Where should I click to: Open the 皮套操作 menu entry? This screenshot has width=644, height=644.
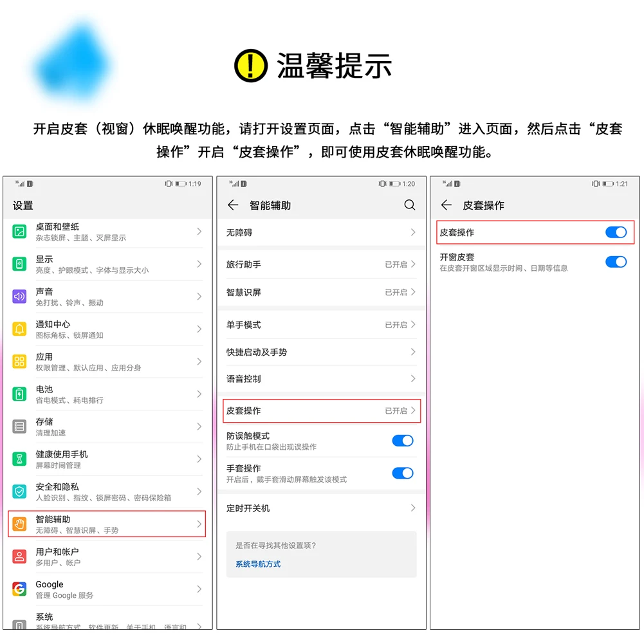(322, 410)
